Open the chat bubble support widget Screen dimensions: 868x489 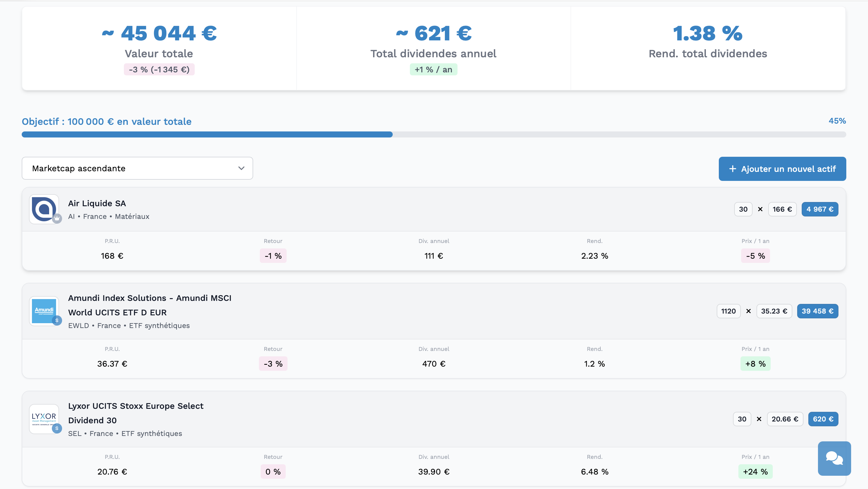pyautogui.click(x=834, y=458)
